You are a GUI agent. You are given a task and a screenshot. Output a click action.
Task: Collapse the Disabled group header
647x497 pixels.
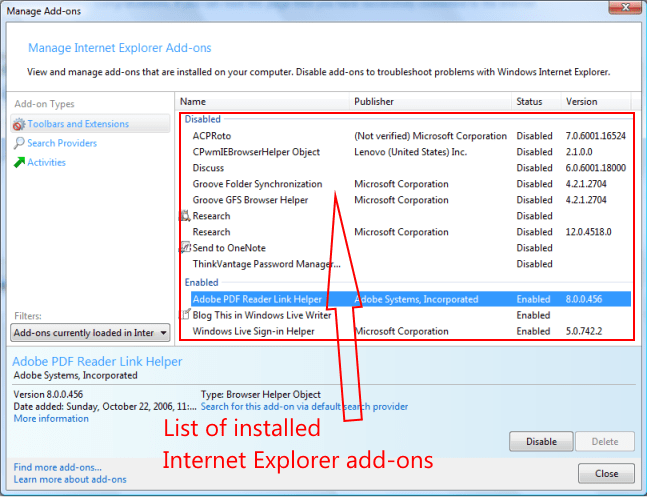(203, 119)
